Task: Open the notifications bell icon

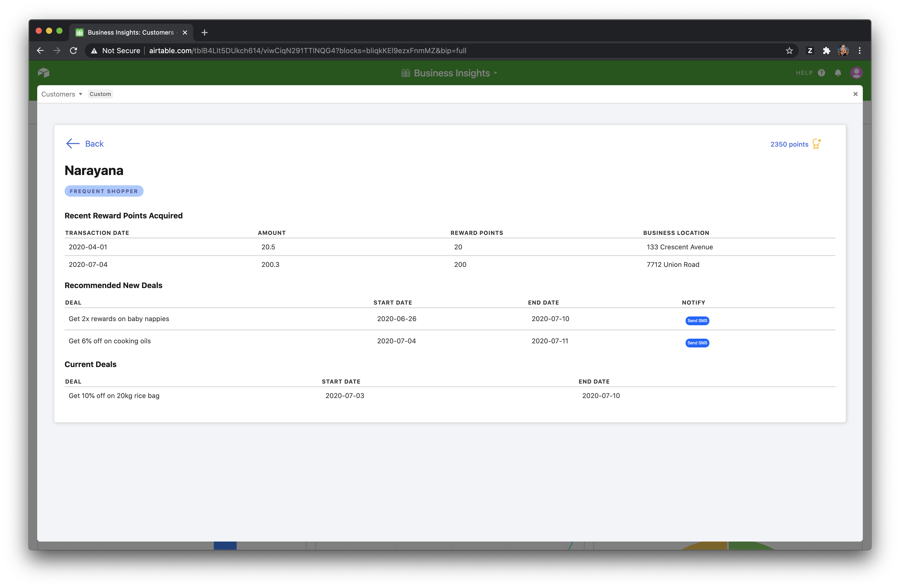Action: coord(837,73)
